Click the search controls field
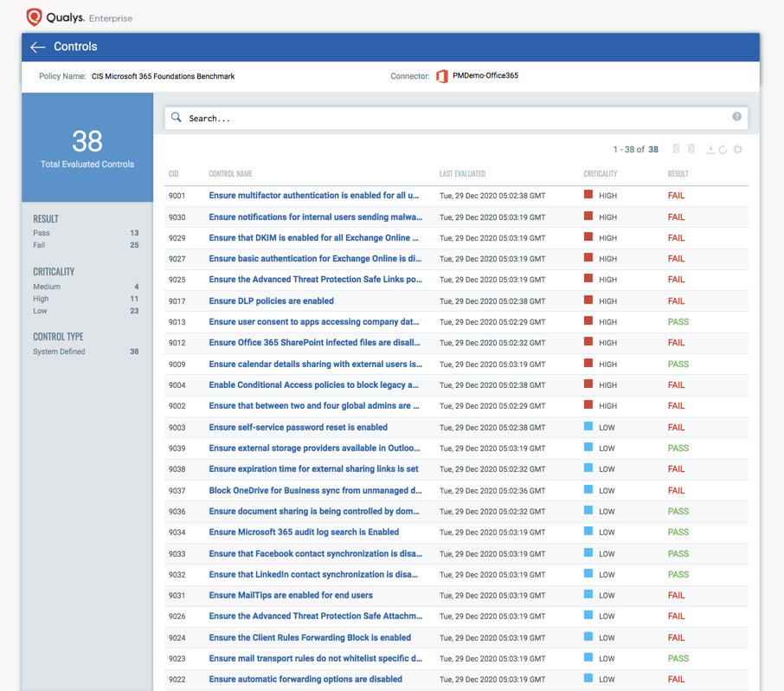 [456, 118]
